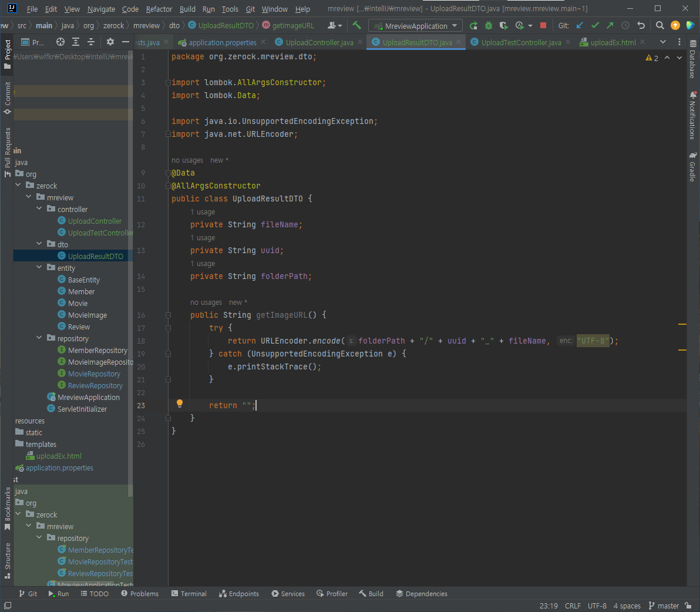Screen dimensions: 700x612
Task: Open the Pull Requests tool window
Action: point(7,152)
